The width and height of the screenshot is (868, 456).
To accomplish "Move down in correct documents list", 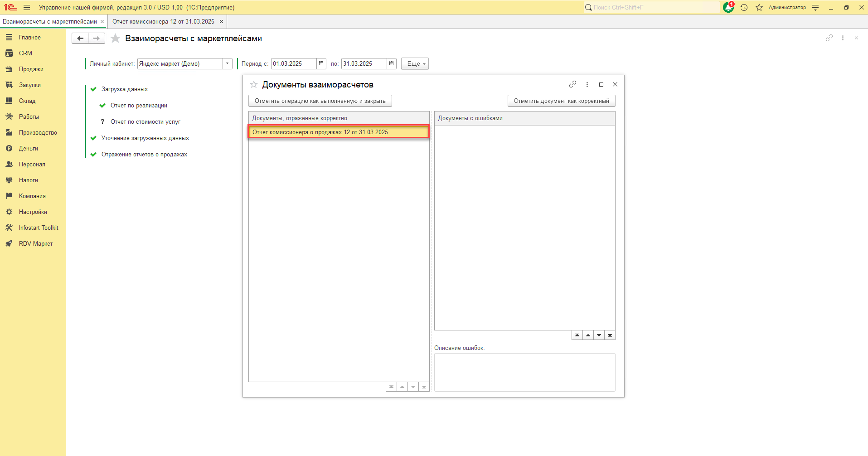I will pos(413,387).
